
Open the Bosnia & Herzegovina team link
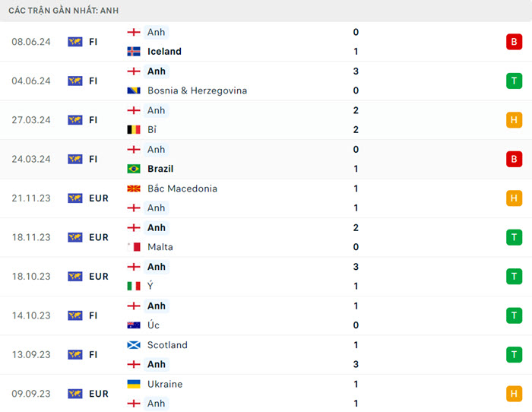[197, 90]
